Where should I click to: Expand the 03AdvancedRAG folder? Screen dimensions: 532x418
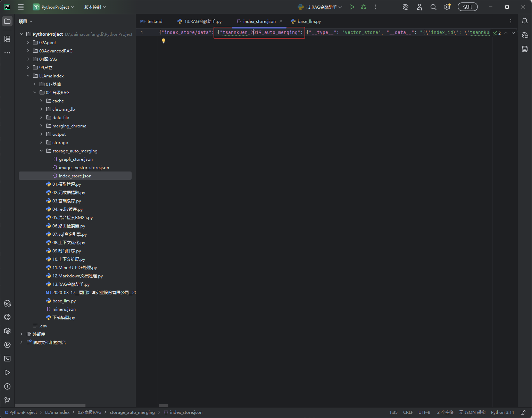28,51
